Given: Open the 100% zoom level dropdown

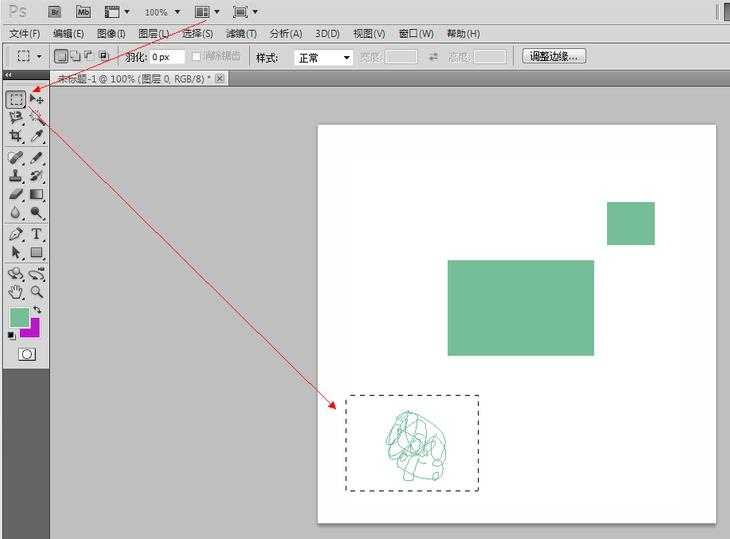Looking at the screenshot, I should [x=161, y=12].
